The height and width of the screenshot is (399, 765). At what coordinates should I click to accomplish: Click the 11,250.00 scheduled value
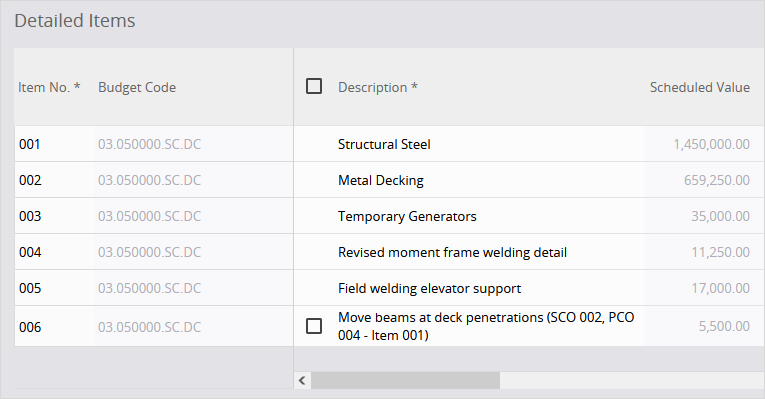click(720, 253)
